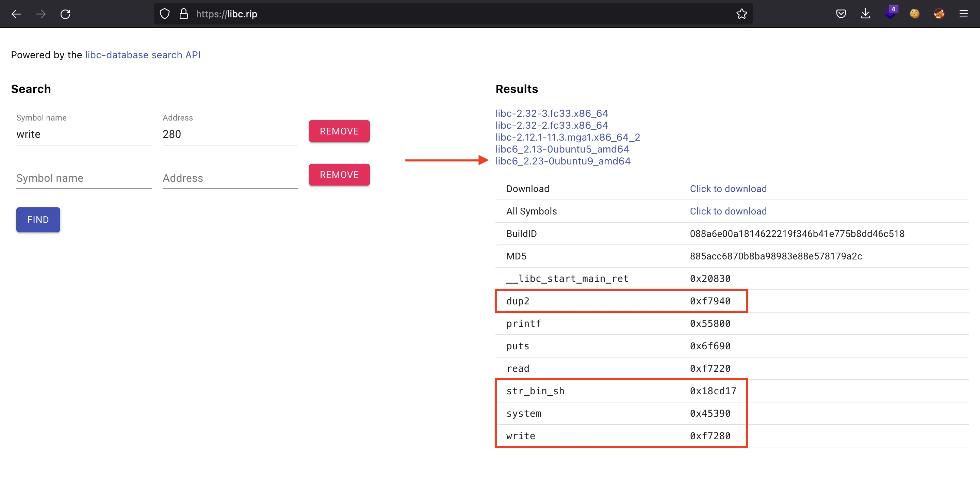
Task: Click the browser forward navigation icon
Action: click(x=40, y=14)
